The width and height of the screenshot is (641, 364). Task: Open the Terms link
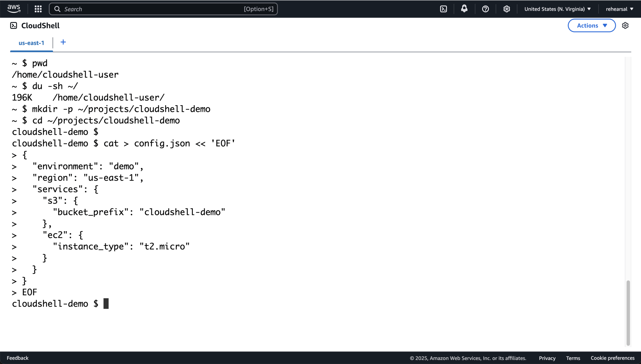click(x=573, y=358)
